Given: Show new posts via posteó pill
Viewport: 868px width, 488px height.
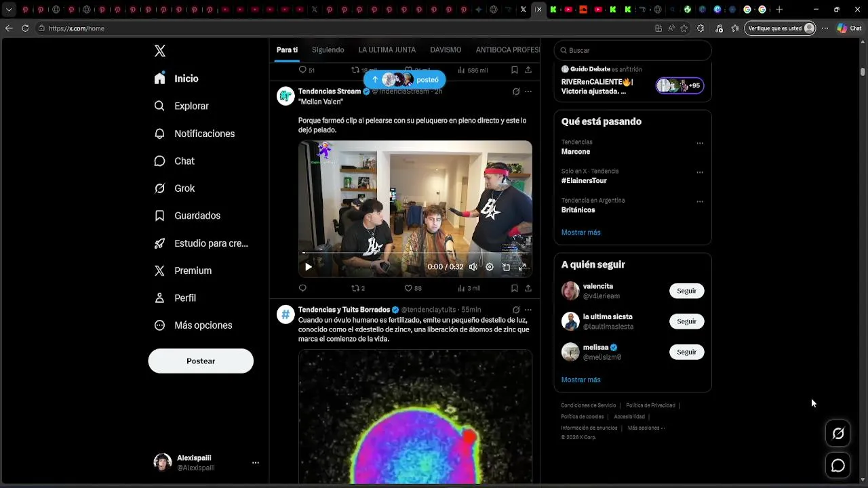Looking at the screenshot, I should coord(405,79).
